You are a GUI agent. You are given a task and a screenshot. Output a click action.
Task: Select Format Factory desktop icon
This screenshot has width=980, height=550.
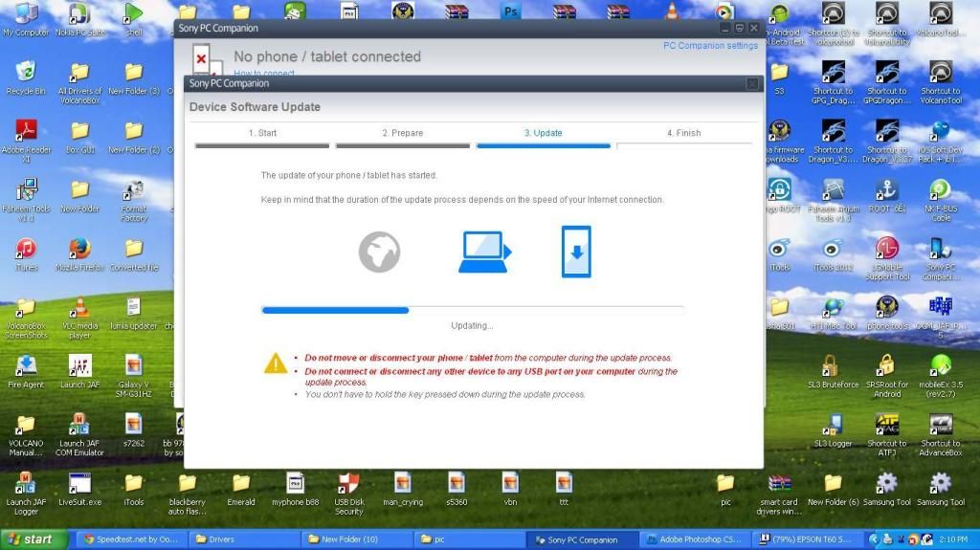(x=134, y=200)
